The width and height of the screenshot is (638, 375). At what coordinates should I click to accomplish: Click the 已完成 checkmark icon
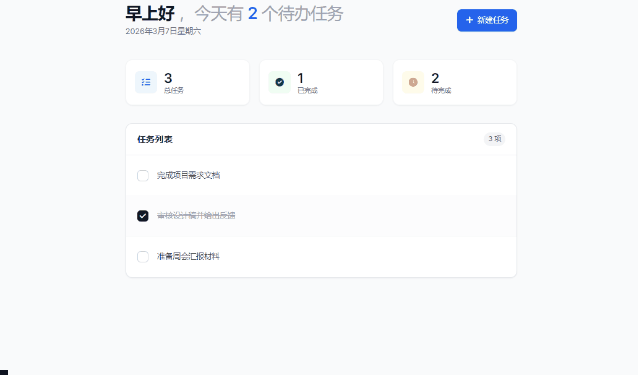click(x=280, y=82)
